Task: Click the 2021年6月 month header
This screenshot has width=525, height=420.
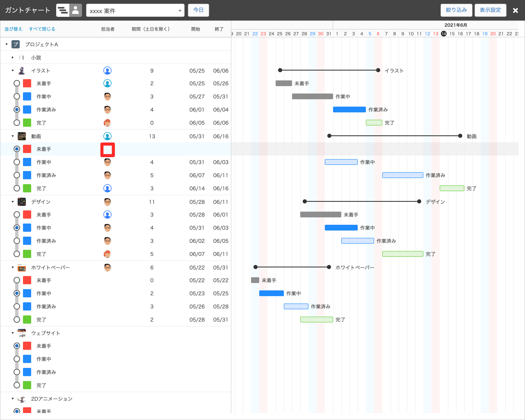Action: (x=456, y=25)
